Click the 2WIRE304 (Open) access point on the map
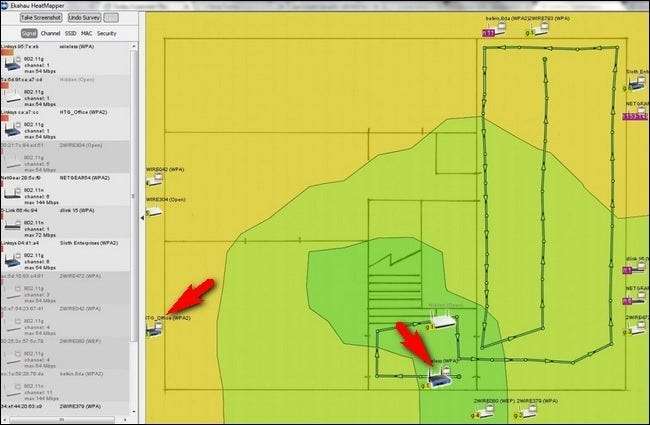The width and height of the screenshot is (650, 425). 154,211
